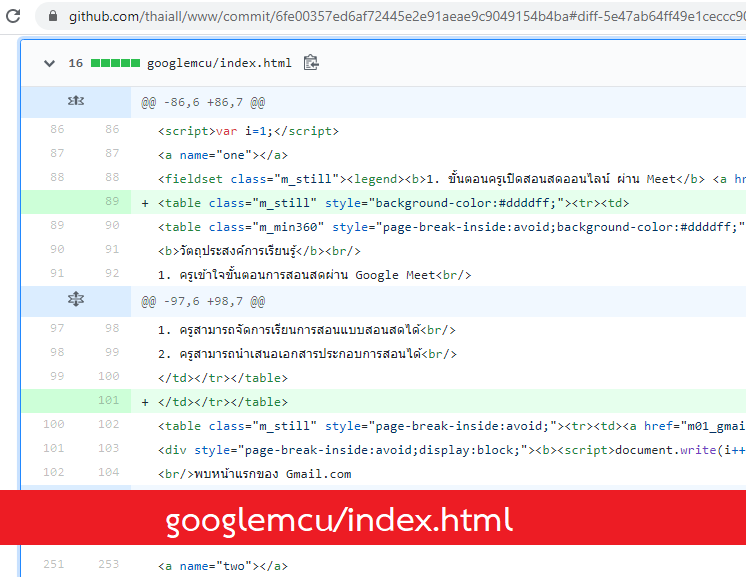Expand hidden lines above hunk -86,6

[76, 101]
